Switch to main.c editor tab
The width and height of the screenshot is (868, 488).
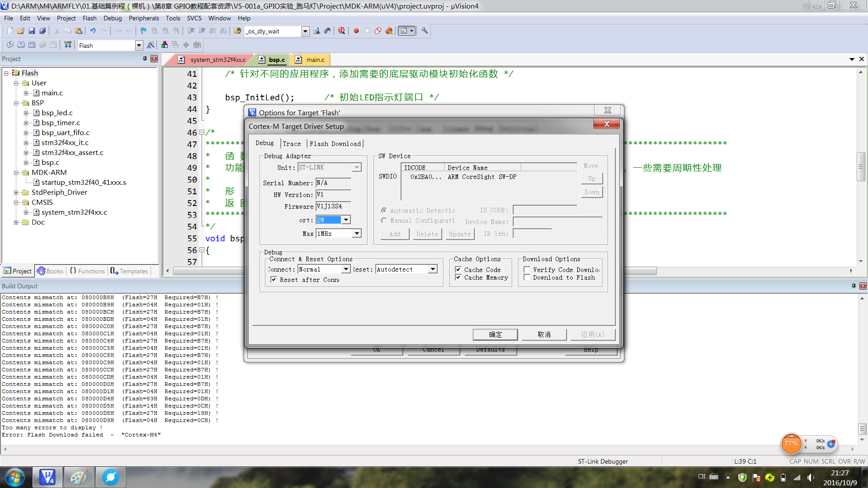tap(310, 60)
